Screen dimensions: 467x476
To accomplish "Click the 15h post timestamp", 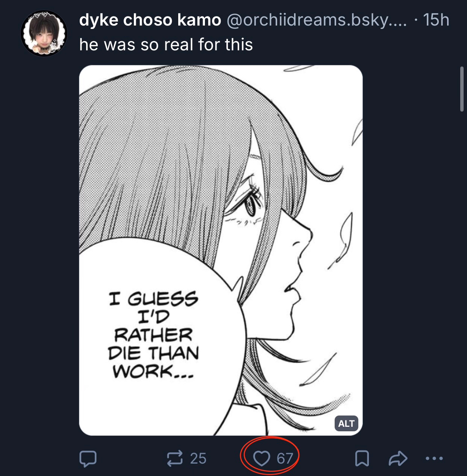I will (436, 20).
